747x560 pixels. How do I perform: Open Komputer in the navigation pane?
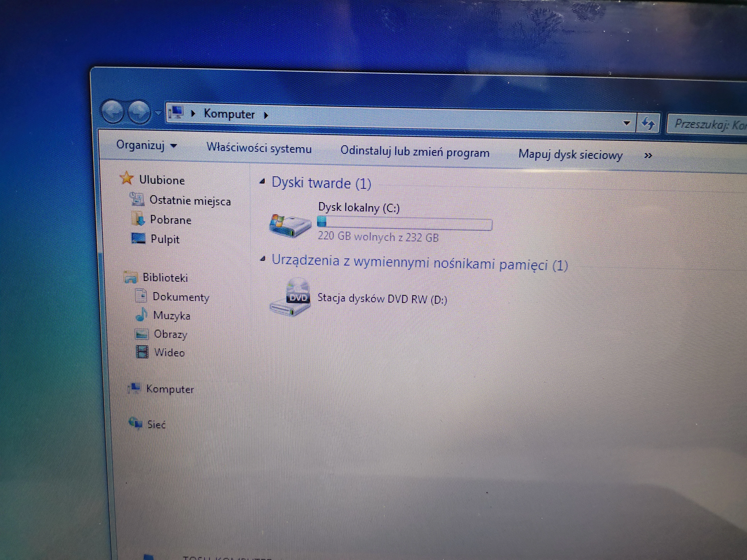(x=170, y=389)
